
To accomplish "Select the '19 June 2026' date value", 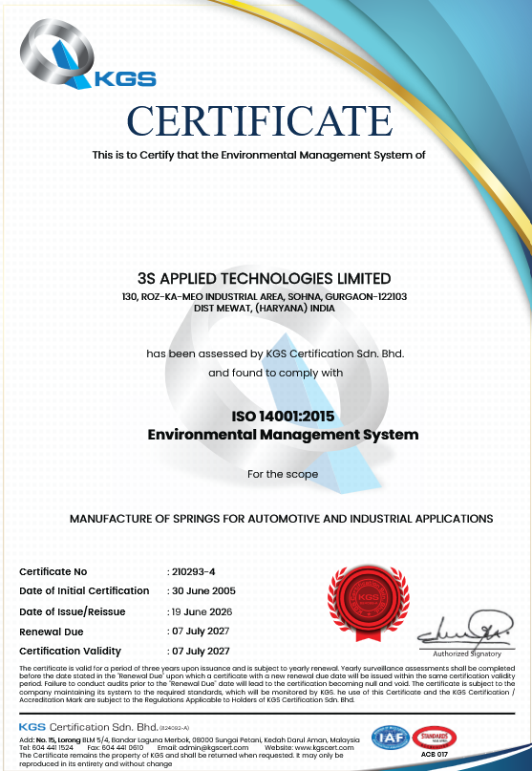I will pyautogui.click(x=202, y=612).
